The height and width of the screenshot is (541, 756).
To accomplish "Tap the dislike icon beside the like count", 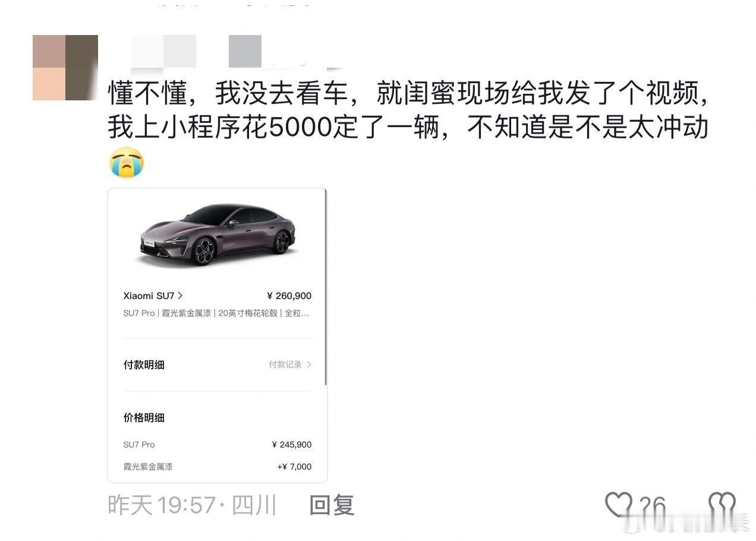I will (x=722, y=505).
